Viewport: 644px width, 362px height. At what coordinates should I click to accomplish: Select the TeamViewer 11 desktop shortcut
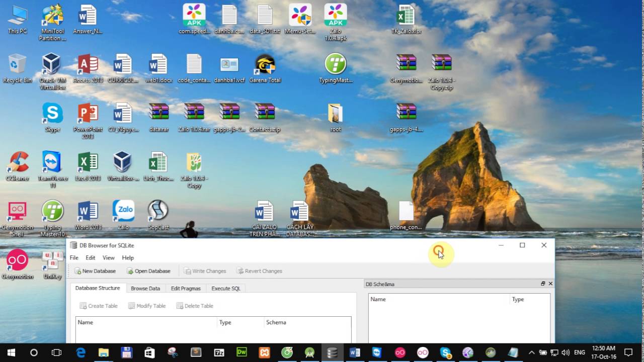pos(53,169)
